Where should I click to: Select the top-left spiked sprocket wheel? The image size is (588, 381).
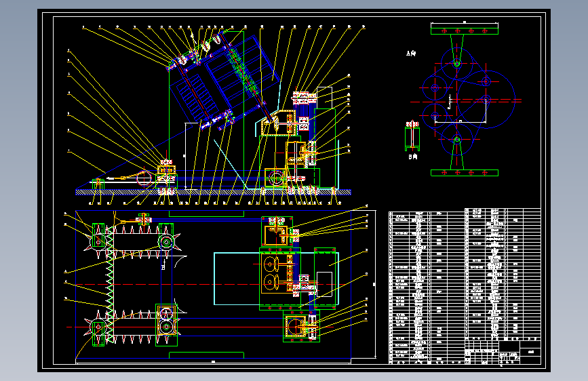98,242
